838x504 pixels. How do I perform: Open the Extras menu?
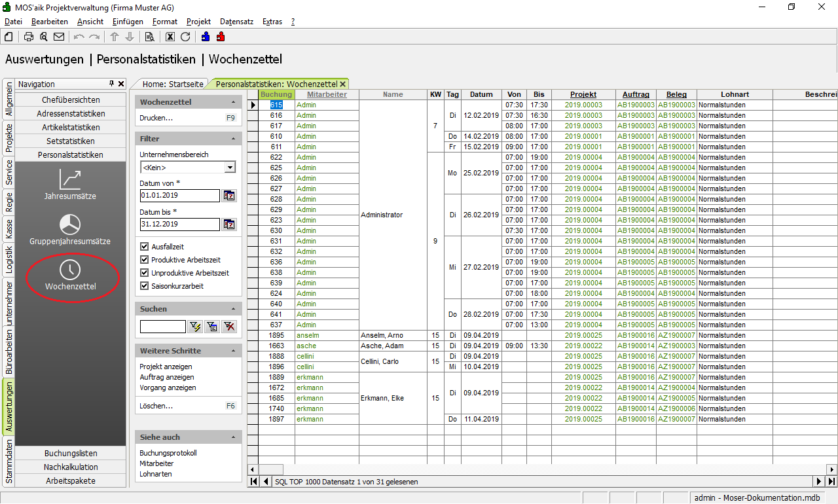(272, 22)
